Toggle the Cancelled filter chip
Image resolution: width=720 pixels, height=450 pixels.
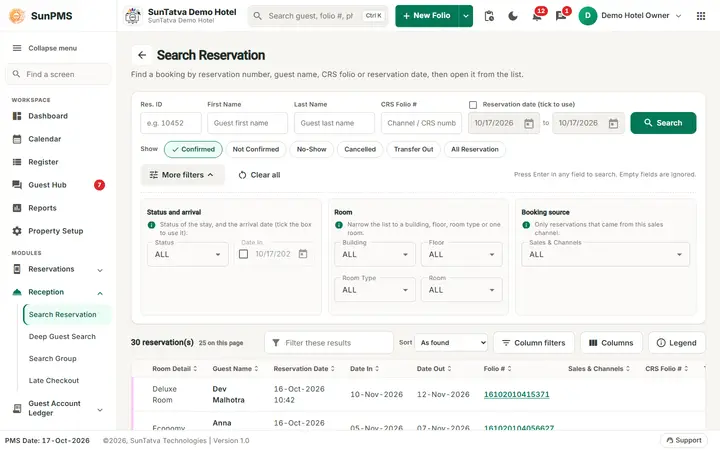[360, 149]
